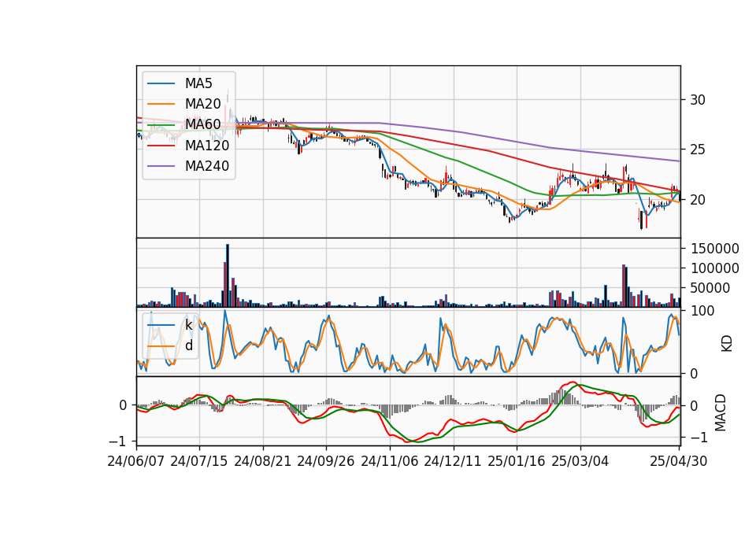Click the tallest volume bar near 24/08

228,275
